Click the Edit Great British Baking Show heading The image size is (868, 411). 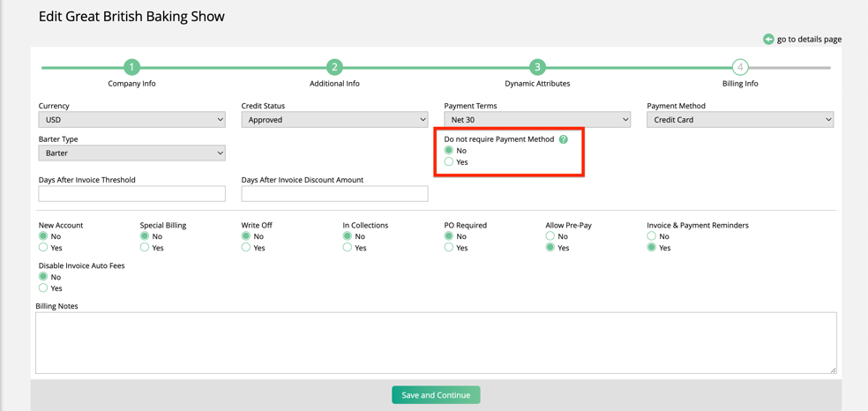click(x=131, y=17)
